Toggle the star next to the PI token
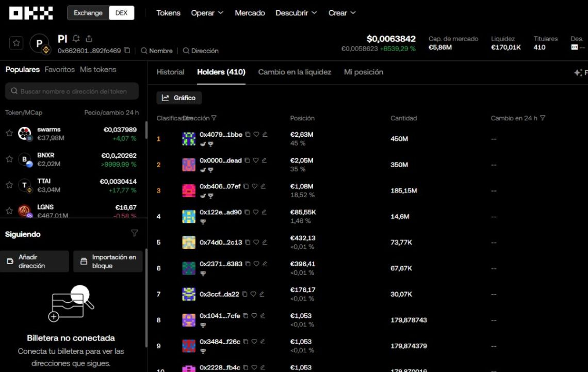The image size is (588, 372). tap(16, 43)
